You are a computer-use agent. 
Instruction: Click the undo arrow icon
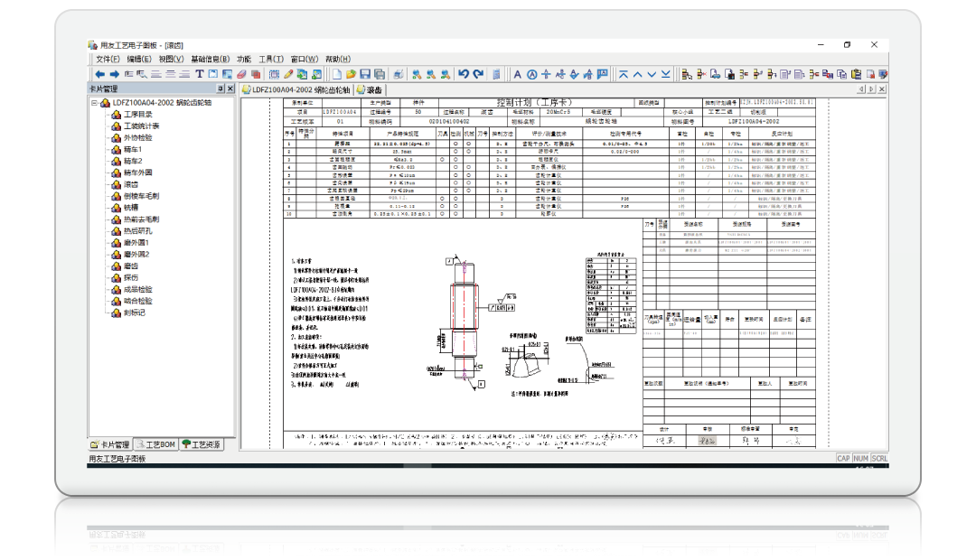pyautogui.click(x=464, y=75)
